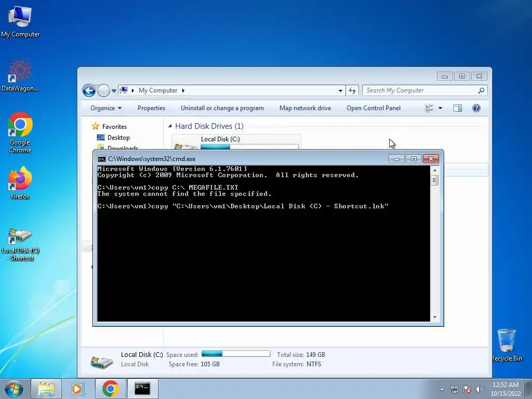Change your view icon button
Viewport: 532px width, 399px height.
pyautogui.click(x=429, y=108)
